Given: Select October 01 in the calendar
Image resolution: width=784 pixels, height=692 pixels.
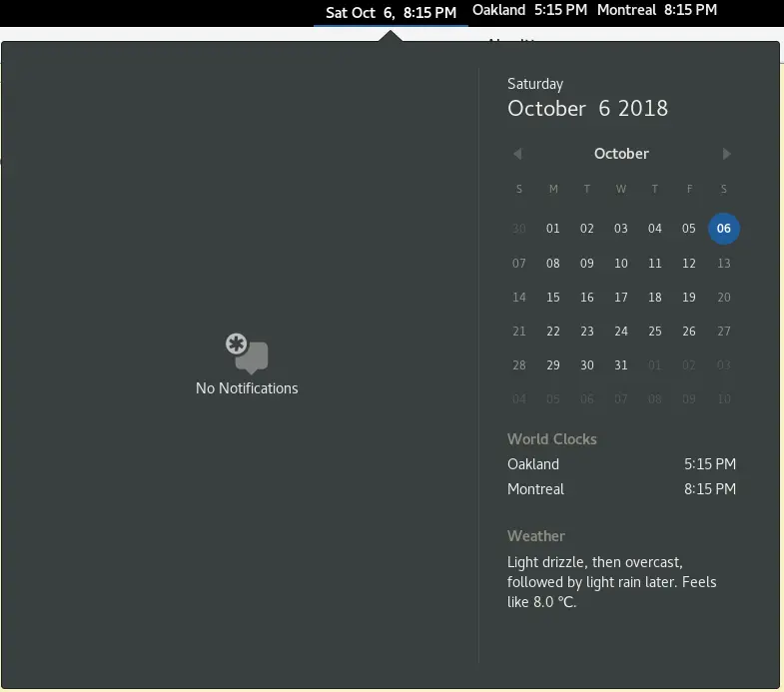Looking at the screenshot, I should 553,229.
